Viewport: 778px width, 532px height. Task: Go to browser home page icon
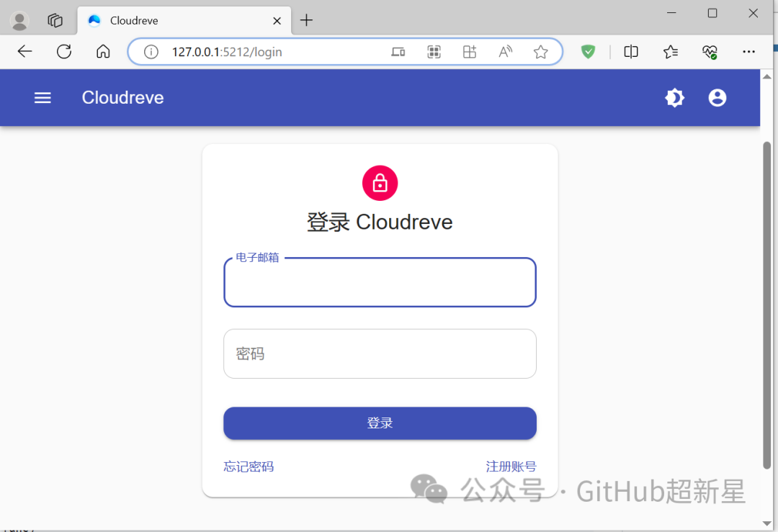pos(103,52)
